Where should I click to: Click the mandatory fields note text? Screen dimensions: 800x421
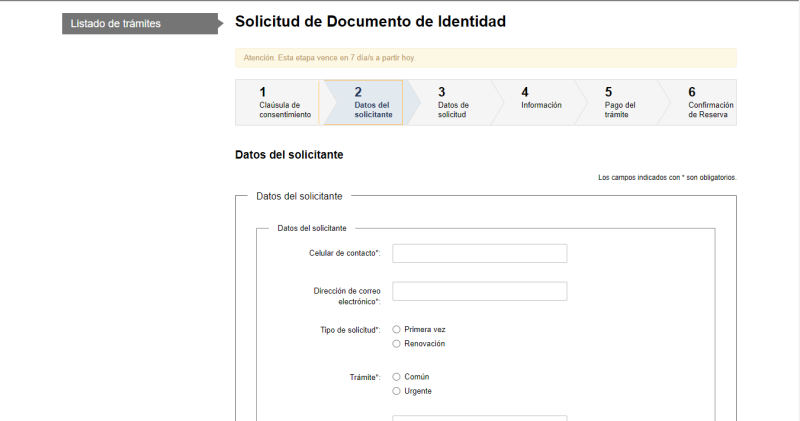[x=667, y=177]
